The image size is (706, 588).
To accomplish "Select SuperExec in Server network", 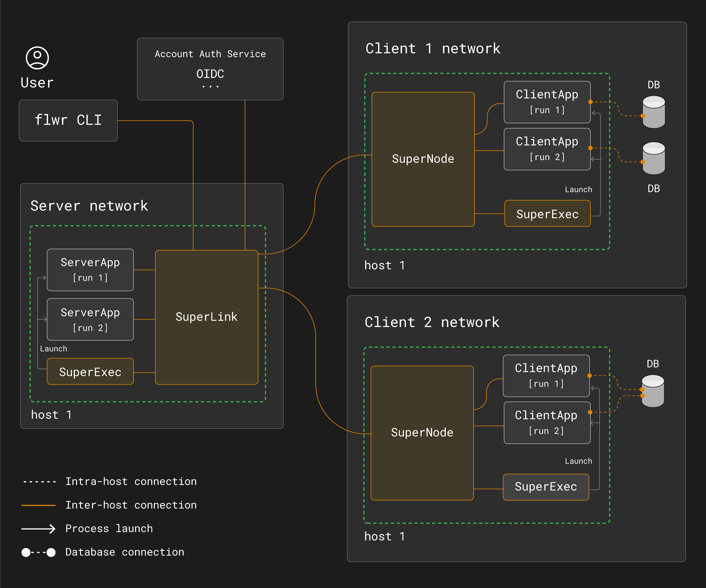I will point(90,371).
